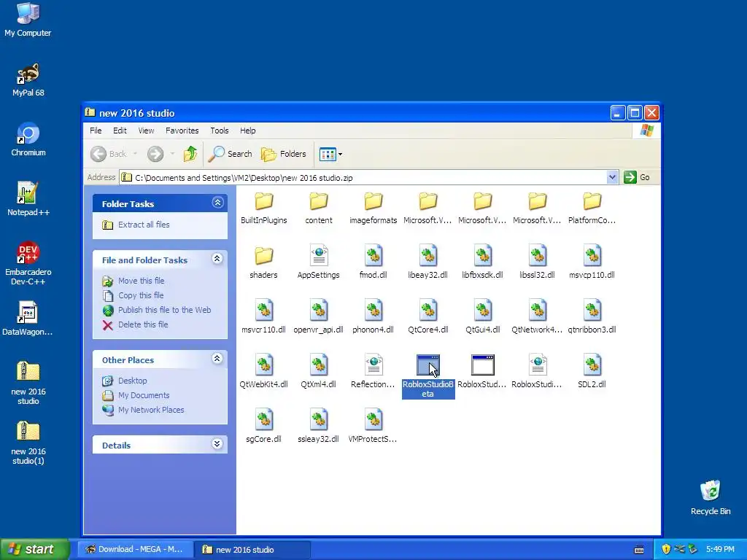747x560 pixels.
Task: Click the Search toolbar button
Action: [230, 154]
